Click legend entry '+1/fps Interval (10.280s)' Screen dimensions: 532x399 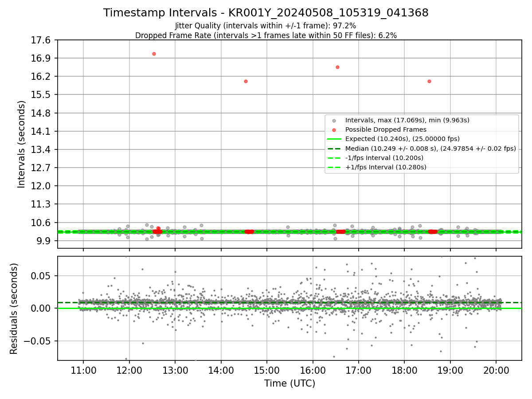pyautogui.click(x=386, y=167)
